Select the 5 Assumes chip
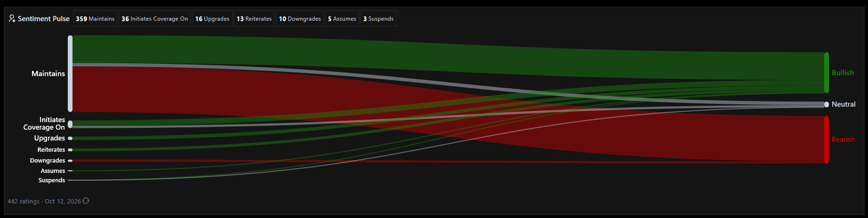 coord(342,18)
